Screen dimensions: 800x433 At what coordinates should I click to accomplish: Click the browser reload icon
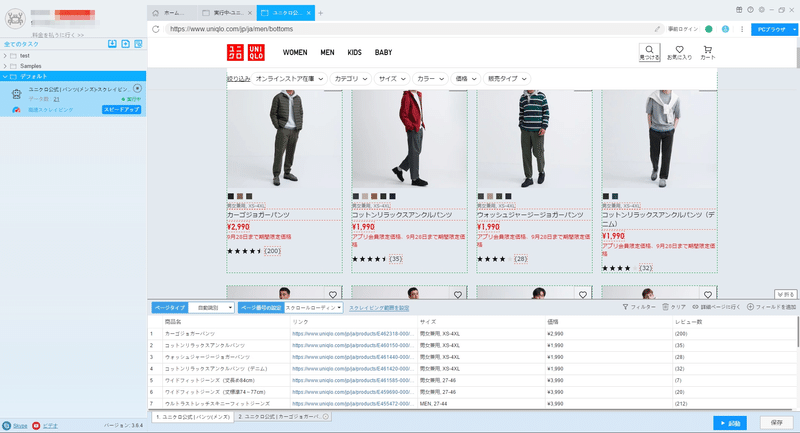[156, 29]
